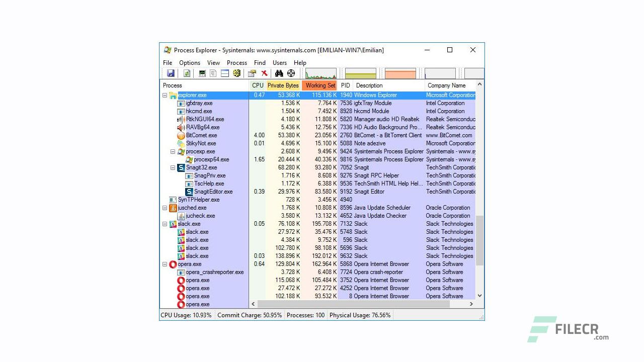Click the igfxtray.exe window icon
Image resolution: width=644 pixels, height=362 pixels.
point(181,103)
